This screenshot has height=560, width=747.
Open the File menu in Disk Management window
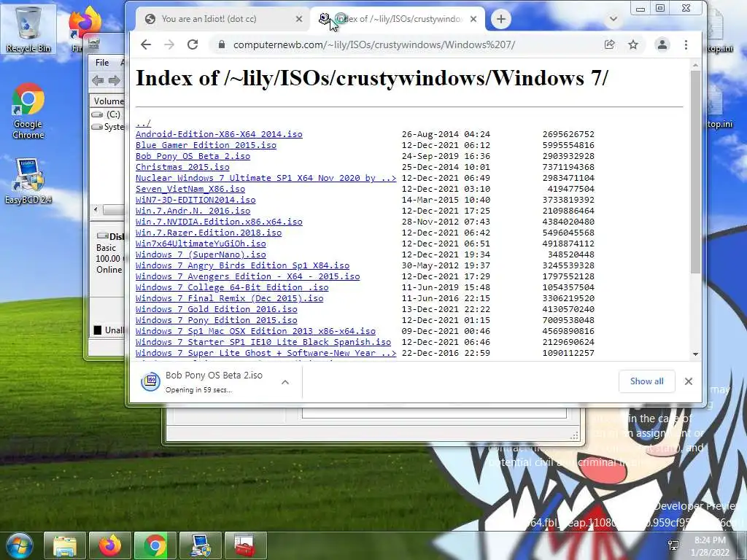[x=102, y=63]
